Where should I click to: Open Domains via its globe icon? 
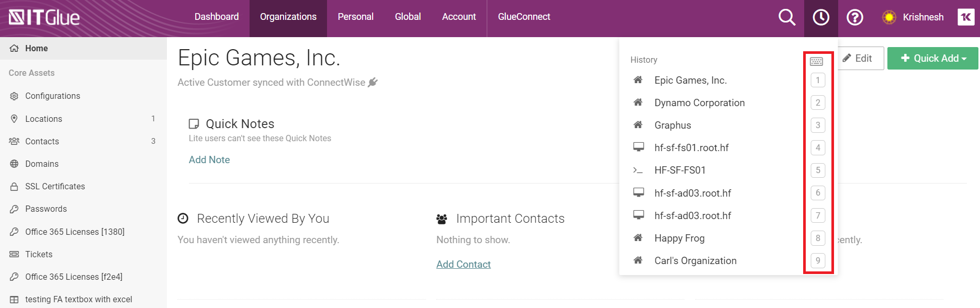(14, 164)
